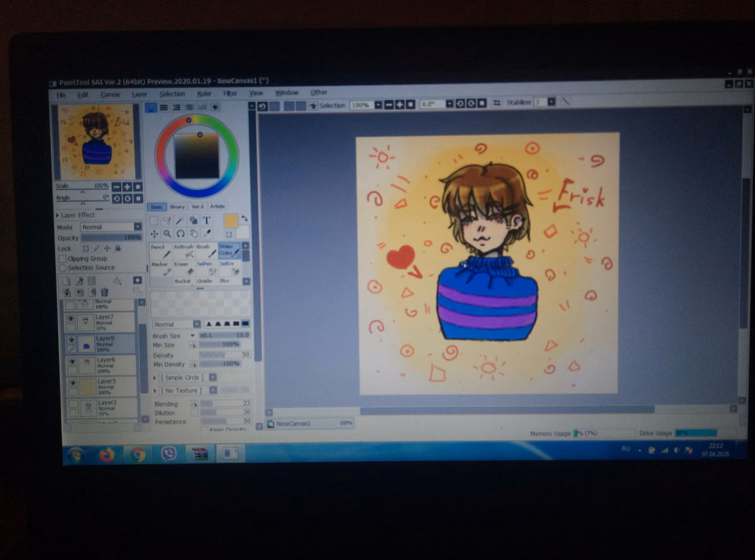Choose the Pencil brush

(161, 252)
